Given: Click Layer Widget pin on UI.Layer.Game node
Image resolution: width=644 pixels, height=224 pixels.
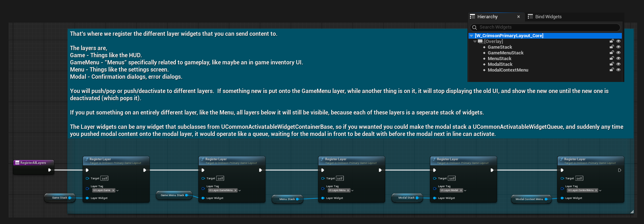Looking at the screenshot, I should click(88, 198).
